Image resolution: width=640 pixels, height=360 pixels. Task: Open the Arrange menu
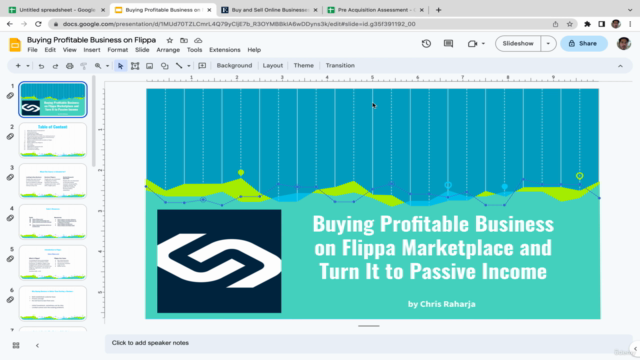168,50
